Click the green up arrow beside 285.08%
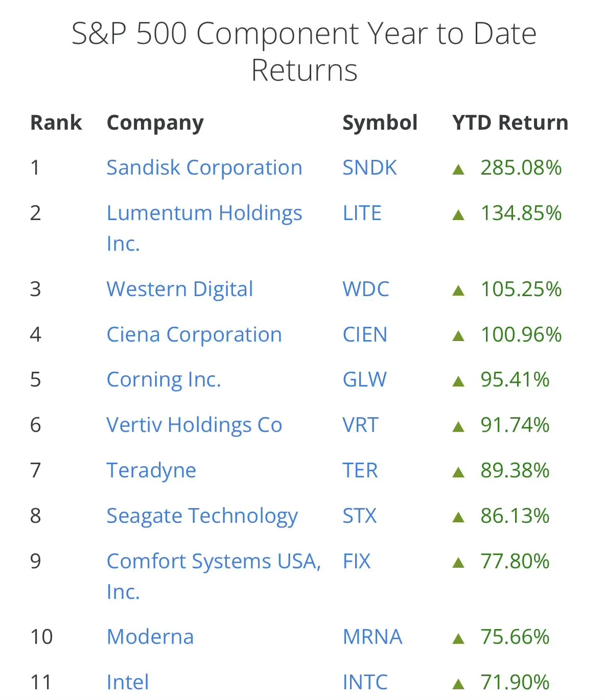 coord(458,169)
